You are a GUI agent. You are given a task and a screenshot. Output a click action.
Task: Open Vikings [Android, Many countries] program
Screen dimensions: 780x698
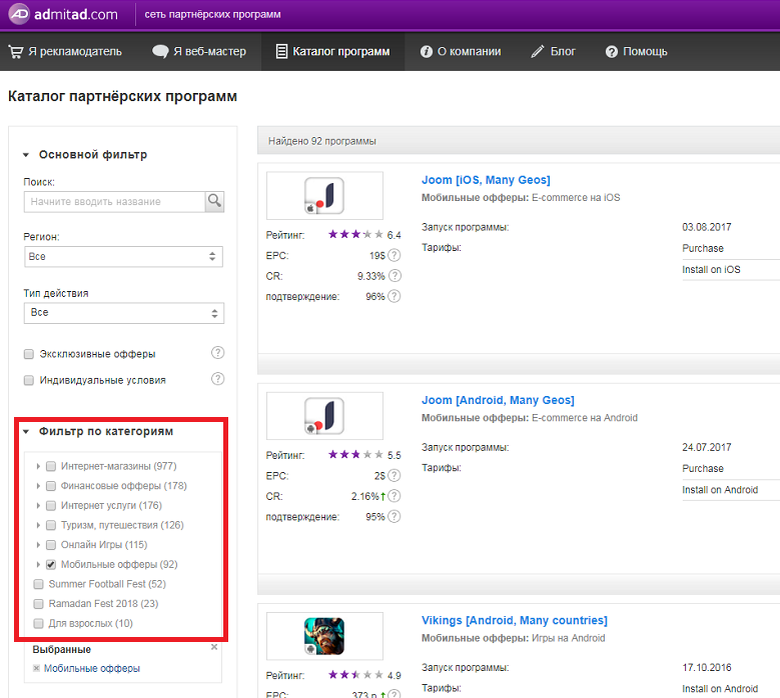[514, 620]
